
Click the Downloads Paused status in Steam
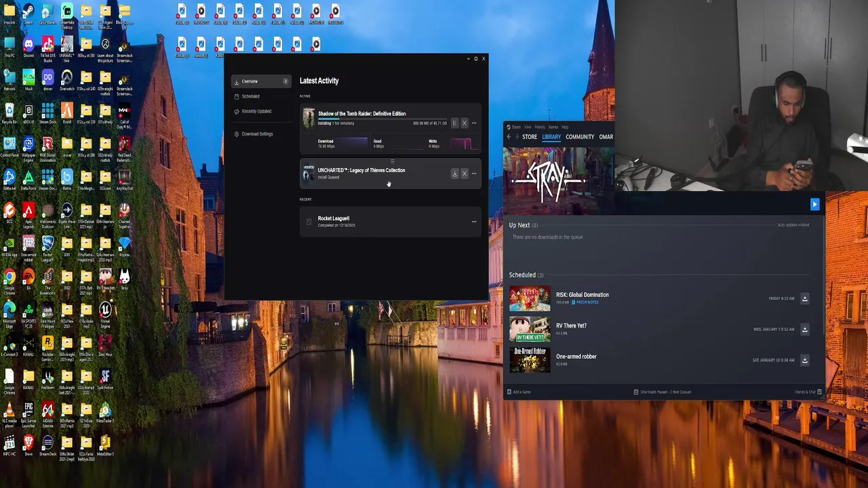(663, 392)
